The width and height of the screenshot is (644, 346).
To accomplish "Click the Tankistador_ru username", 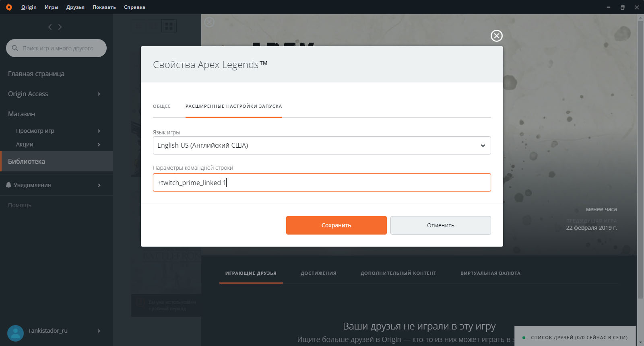I will click(48, 331).
